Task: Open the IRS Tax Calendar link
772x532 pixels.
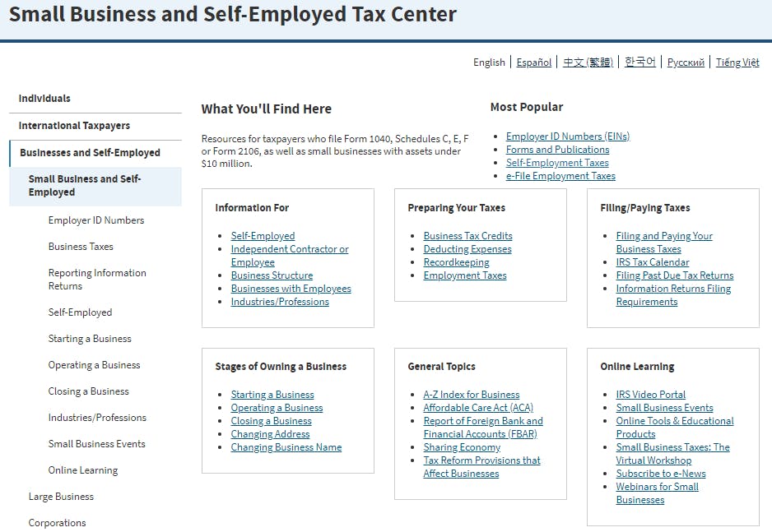Action: point(653,262)
